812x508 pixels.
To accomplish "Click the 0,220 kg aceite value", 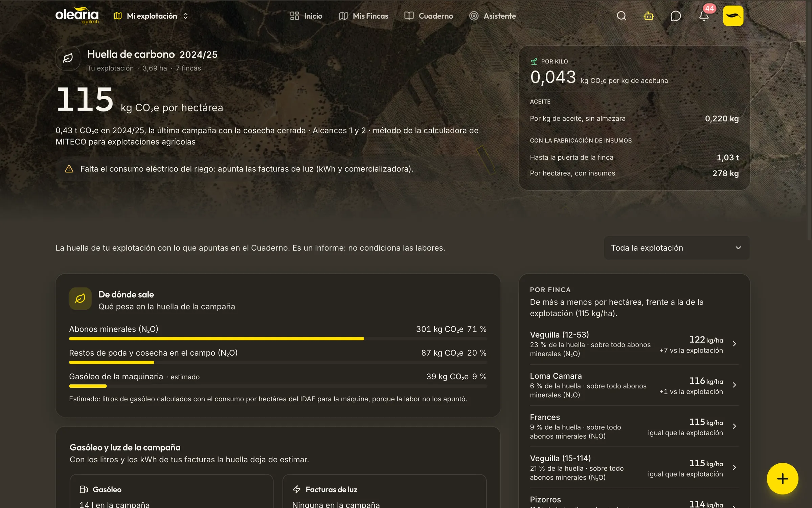I will [722, 119].
